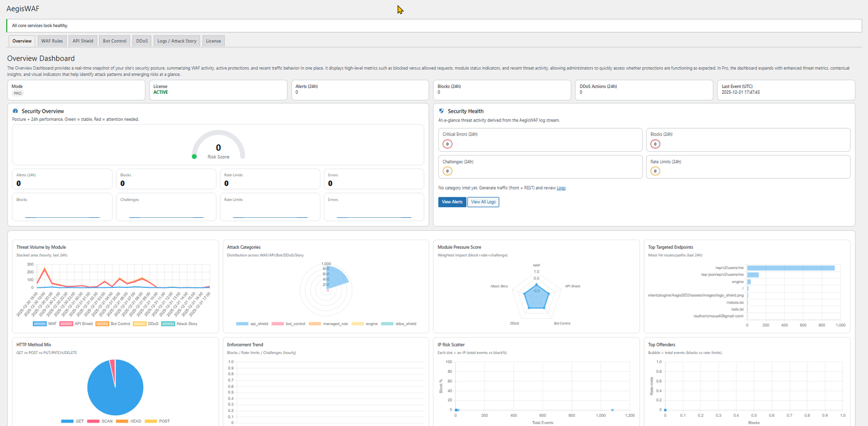Go to the License tab
This screenshot has height=426, width=868.
tap(213, 41)
